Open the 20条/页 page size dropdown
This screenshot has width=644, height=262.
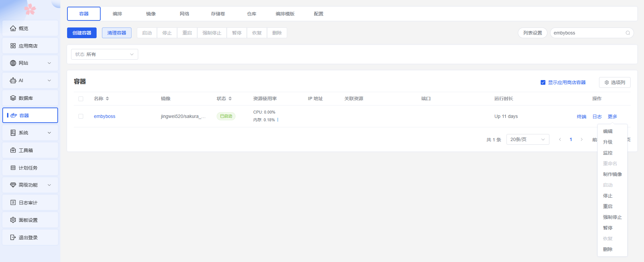527,139
